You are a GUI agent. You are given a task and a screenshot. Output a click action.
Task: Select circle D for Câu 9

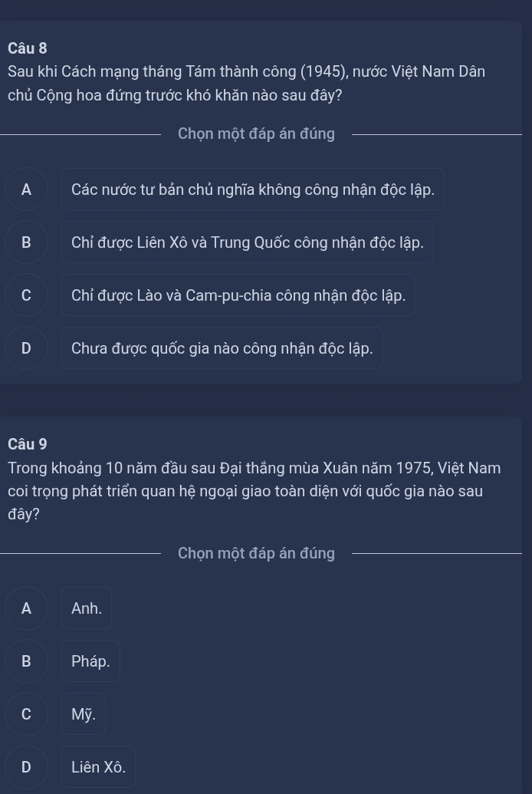(26, 767)
